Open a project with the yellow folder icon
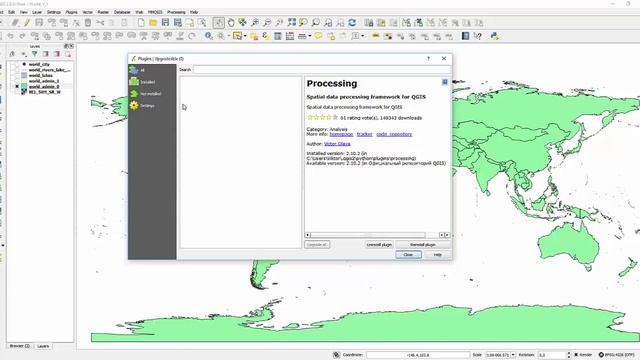Viewport: 640px width, 360px height. (153, 23)
